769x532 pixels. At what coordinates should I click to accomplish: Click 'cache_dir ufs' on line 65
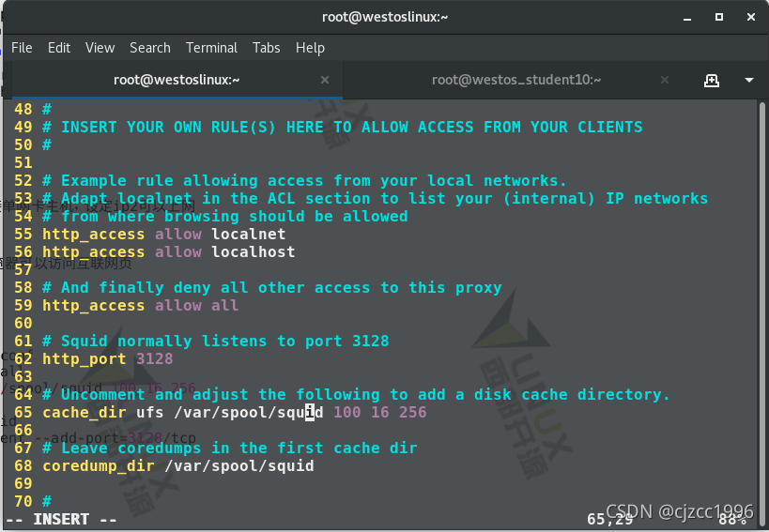point(103,412)
